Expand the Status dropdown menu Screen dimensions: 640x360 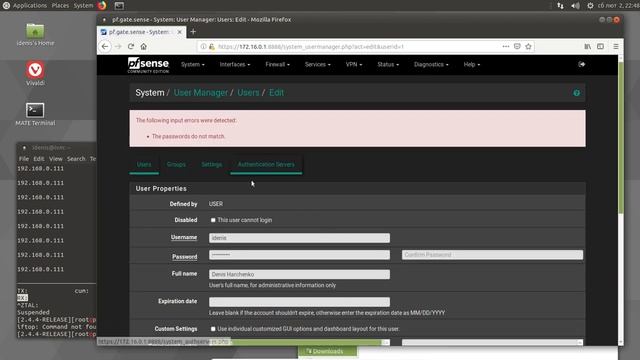pos(388,64)
